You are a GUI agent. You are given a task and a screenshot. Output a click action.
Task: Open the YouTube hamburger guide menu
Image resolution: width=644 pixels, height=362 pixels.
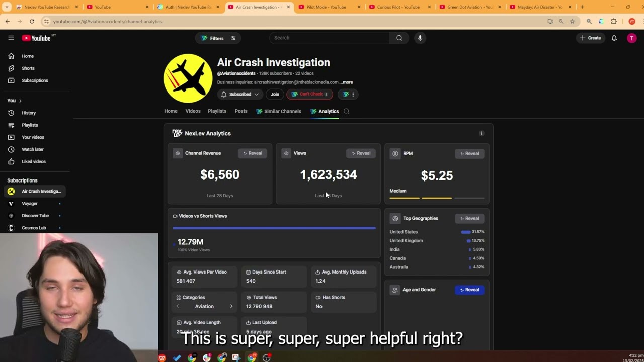coord(11,38)
